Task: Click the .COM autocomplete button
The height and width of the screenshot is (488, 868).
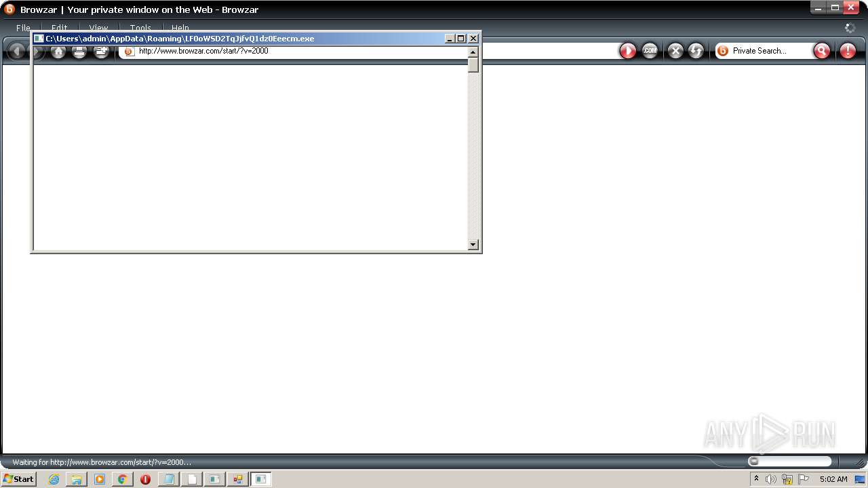Action: (650, 51)
